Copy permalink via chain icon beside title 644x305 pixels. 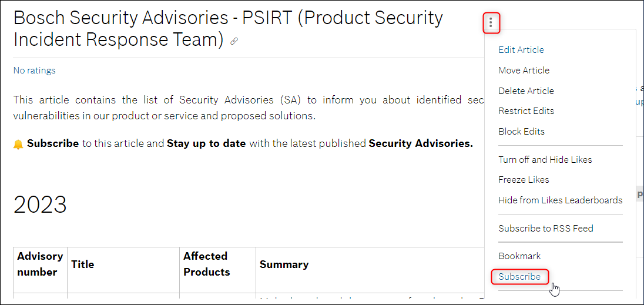[x=234, y=41]
